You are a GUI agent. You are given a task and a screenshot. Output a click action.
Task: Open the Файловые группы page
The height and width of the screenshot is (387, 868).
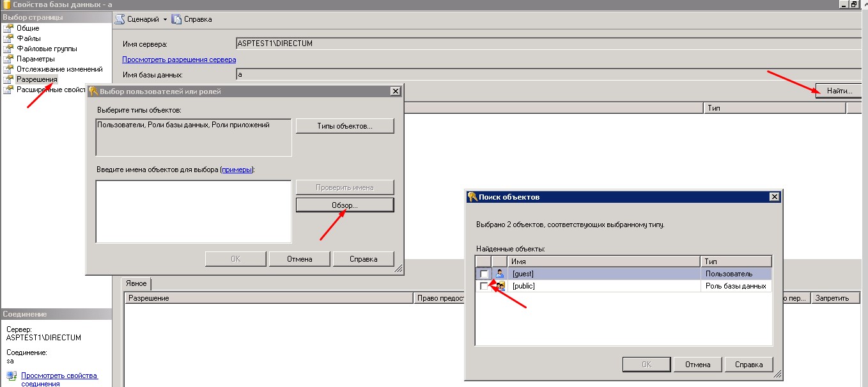(x=47, y=49)
